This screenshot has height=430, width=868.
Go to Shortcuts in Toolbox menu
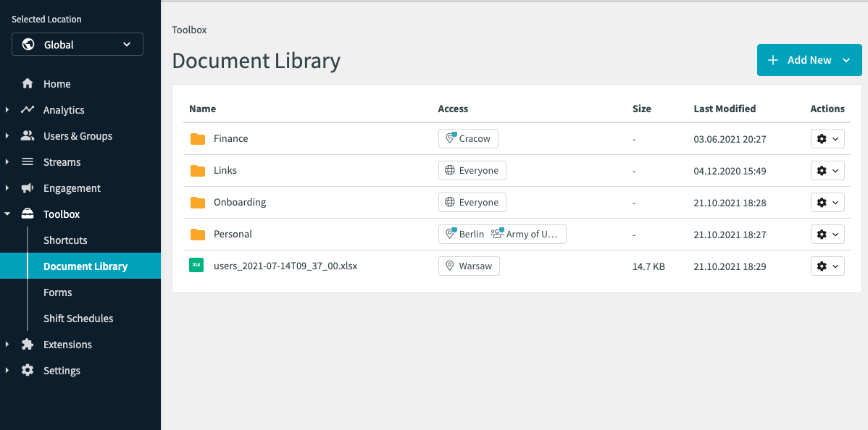click(x=65, y=240)
